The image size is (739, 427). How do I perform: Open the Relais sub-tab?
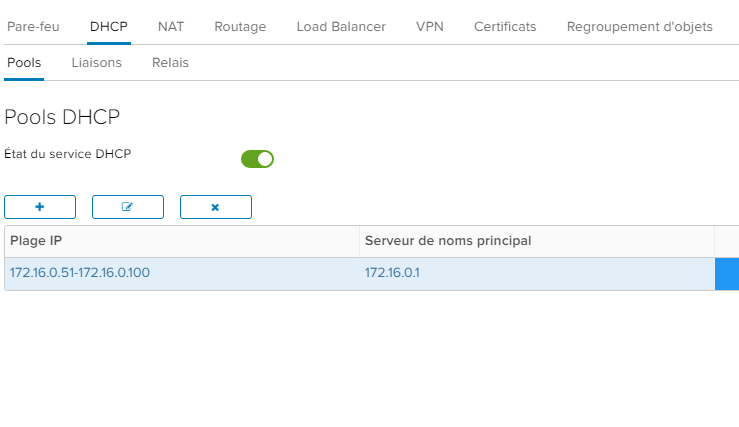(x=170, y=63)
